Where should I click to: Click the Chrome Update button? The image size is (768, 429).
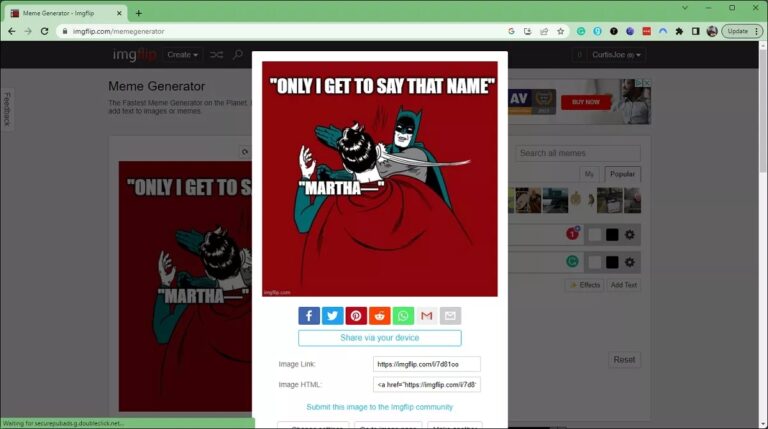743,31
